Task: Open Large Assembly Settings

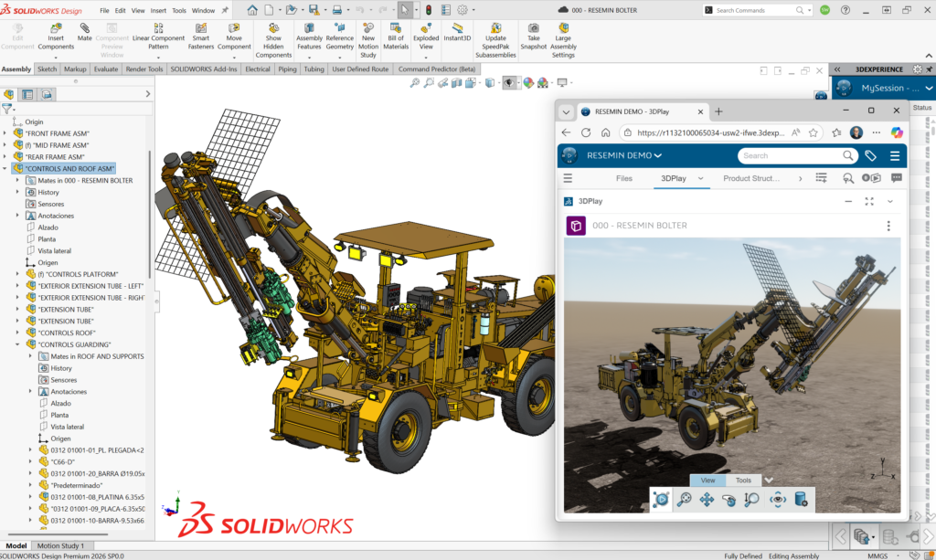Action: 563,40
